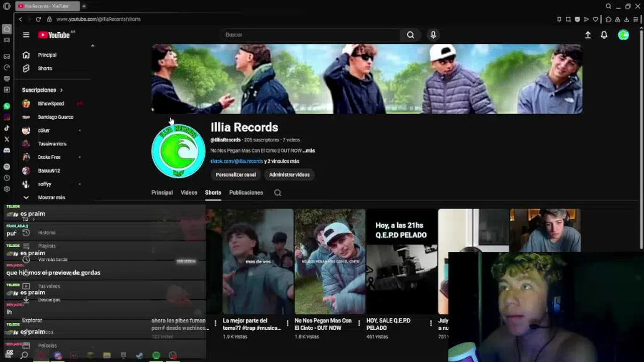Image resolution: width=644 pixels, height=362 pixels.
Task: Open Spotify from the Windows taskbar
Action: (x=156, y=355)
